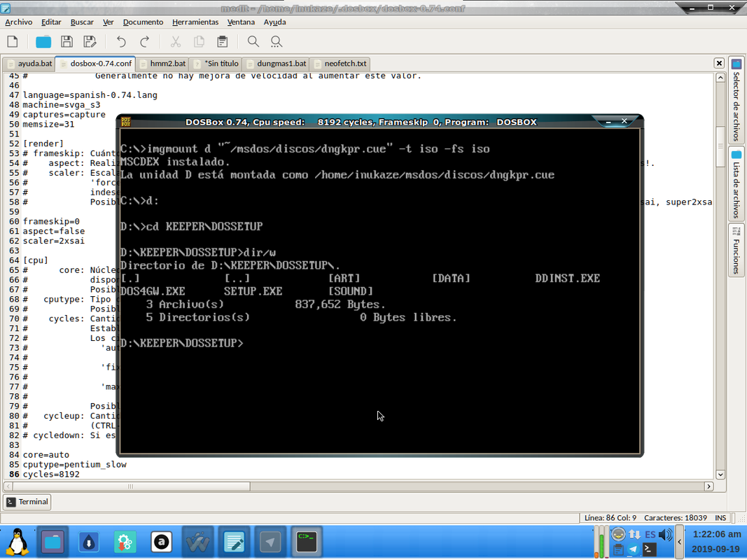The width and height of the screenshot is (747, 560).
Task: Open the Ver menu
Action: pyautogui.click(x=108, y=22)
